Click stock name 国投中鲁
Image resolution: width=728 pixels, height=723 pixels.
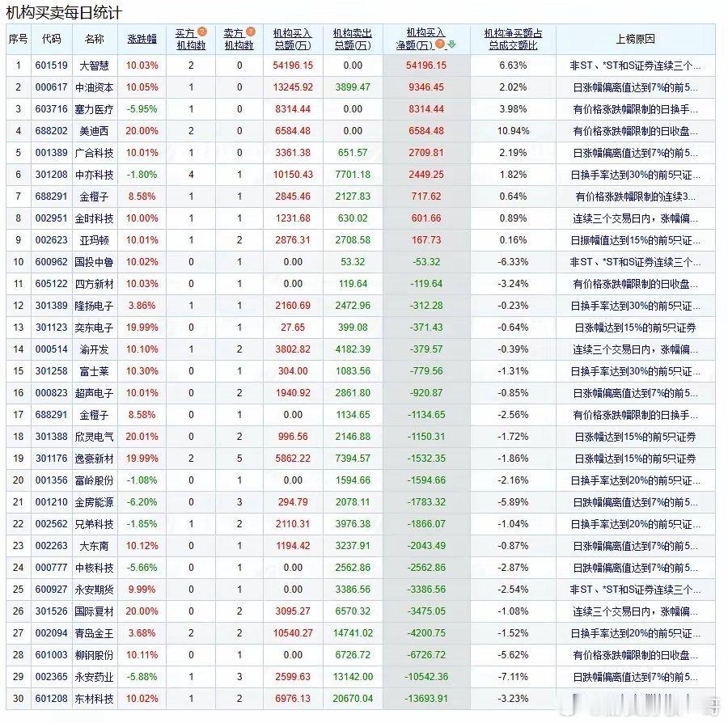tap(95, 262)
